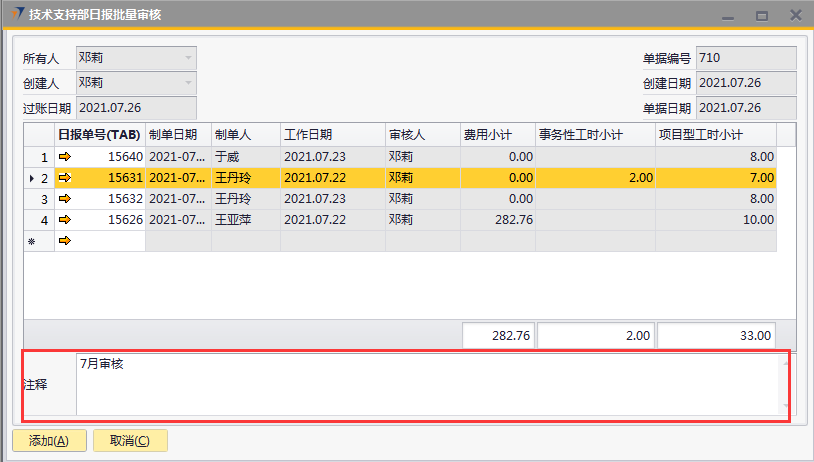
Task: Click the 费用小计 column header
Action: 496,135
